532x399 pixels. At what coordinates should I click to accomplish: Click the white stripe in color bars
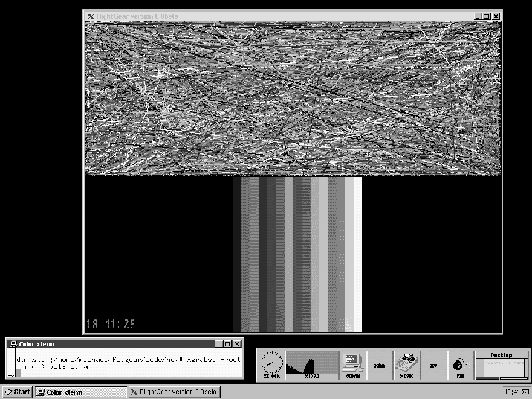click(357, 253)
